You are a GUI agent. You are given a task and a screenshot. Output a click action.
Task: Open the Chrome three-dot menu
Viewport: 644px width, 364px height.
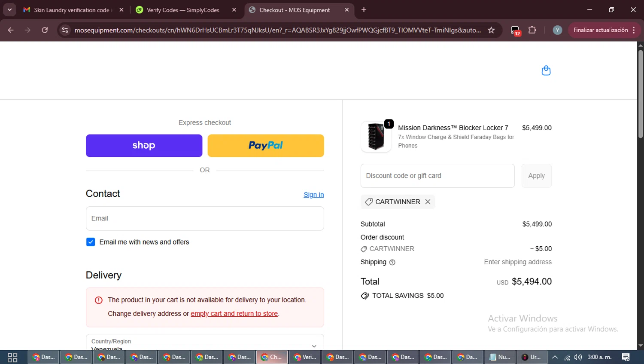pyautogui.click(x=634, y=30)
